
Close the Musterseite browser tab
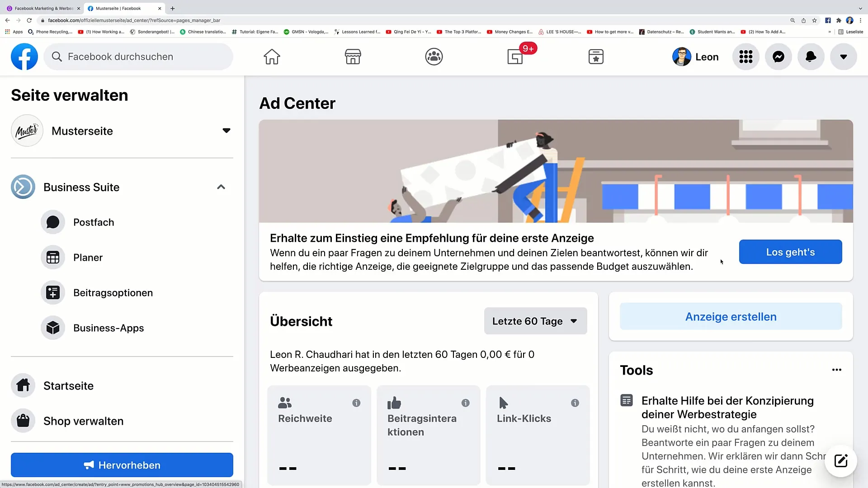point(160,8)
